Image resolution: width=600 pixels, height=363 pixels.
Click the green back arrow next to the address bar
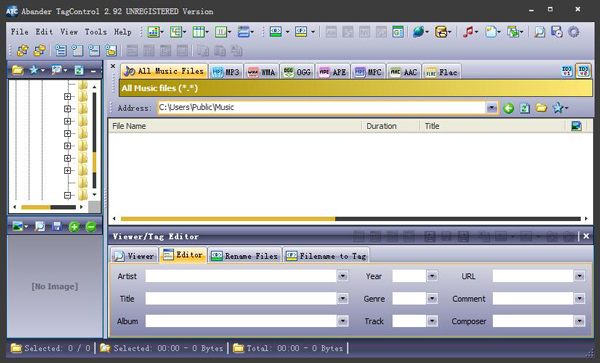tap(508, 108)
